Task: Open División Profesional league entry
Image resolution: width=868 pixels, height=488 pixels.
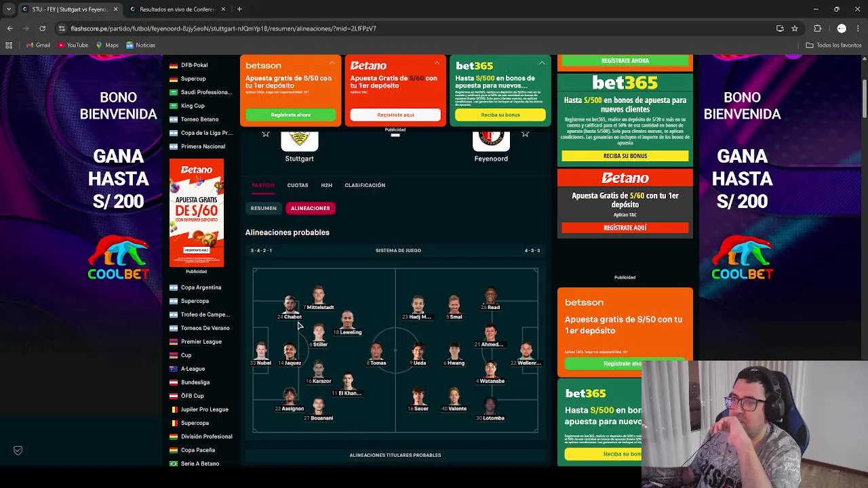Action: pyautogui.click(x=206, y=436)
